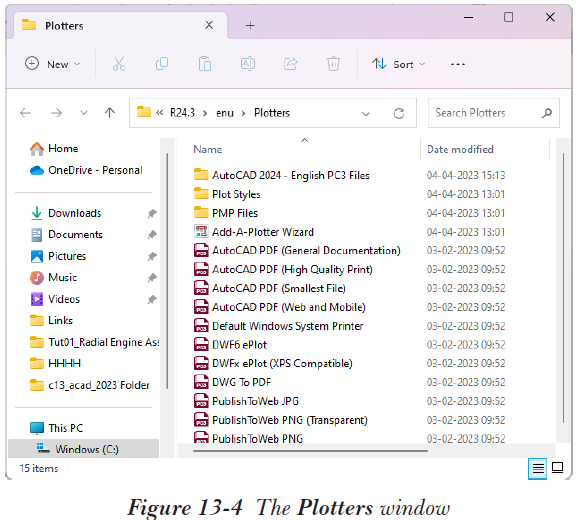Add a new tab

click(x=250, y=25)
